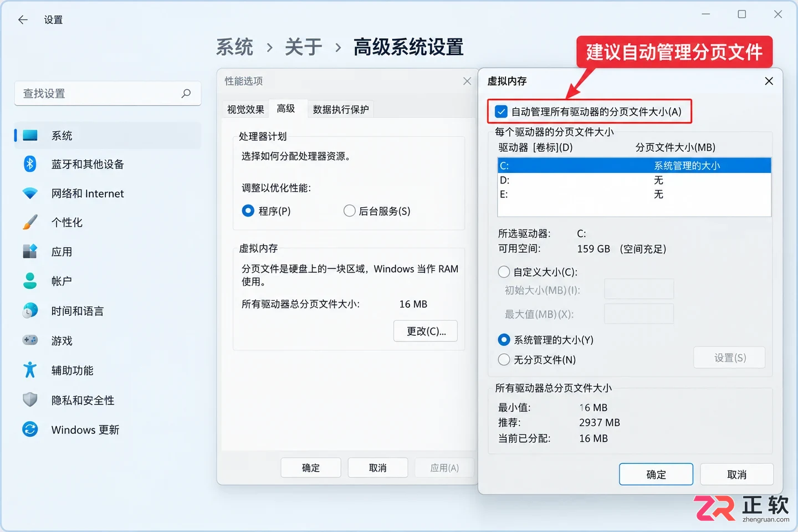The image size is (798, 532).
Task: Select drive E: row in the list
Action: coord(635,195)
